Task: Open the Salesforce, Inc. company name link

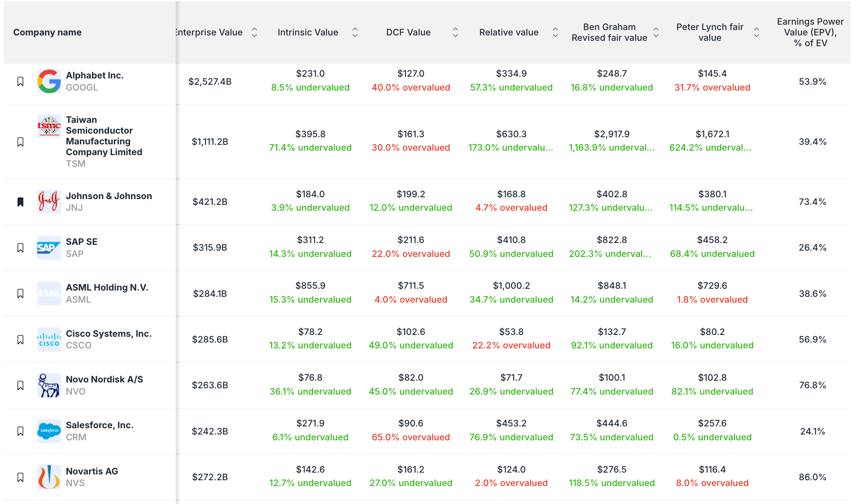Action: (99, 425)
